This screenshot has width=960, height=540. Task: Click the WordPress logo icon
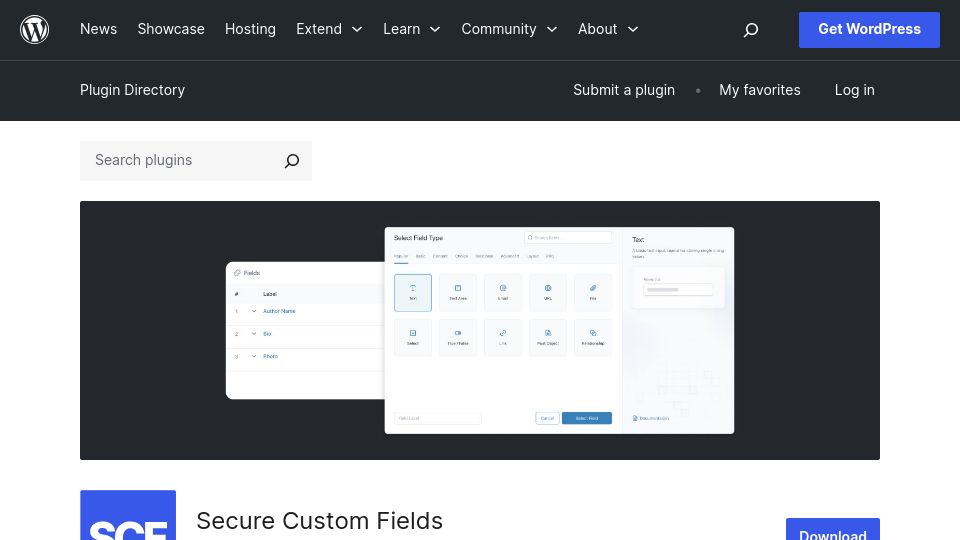(x=34, y=29)
